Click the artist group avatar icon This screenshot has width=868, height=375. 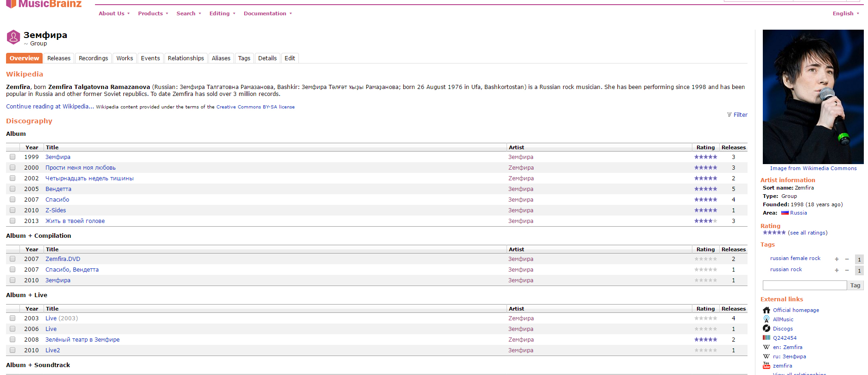(13, 37)
